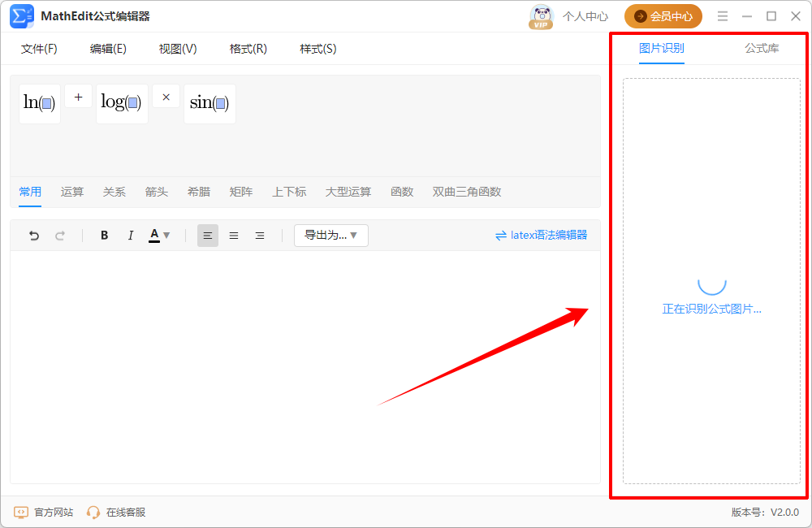The width and height of the screenshot is (812, 528).
Task: Open 在线客服 support
Action: tap(116, 513)
